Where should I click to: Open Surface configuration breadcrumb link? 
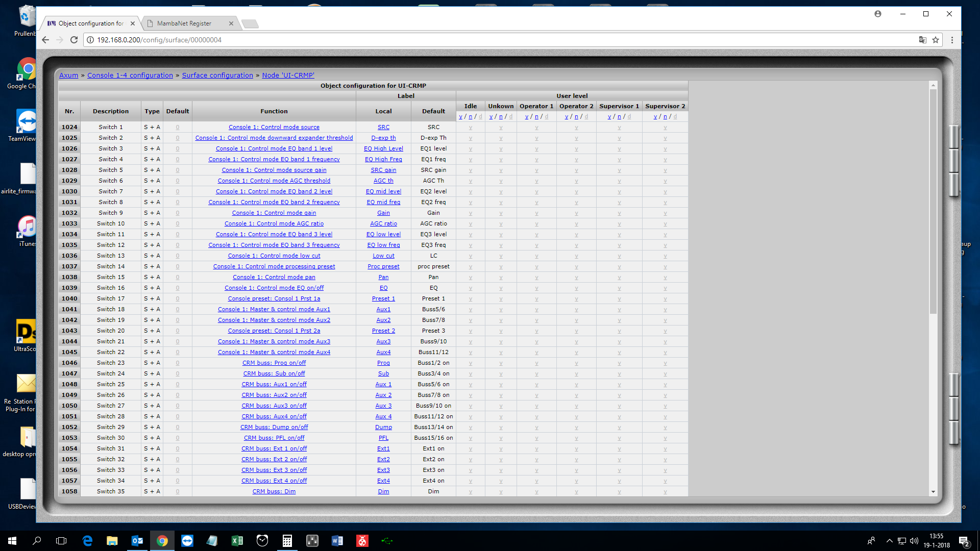pos(217,75)
